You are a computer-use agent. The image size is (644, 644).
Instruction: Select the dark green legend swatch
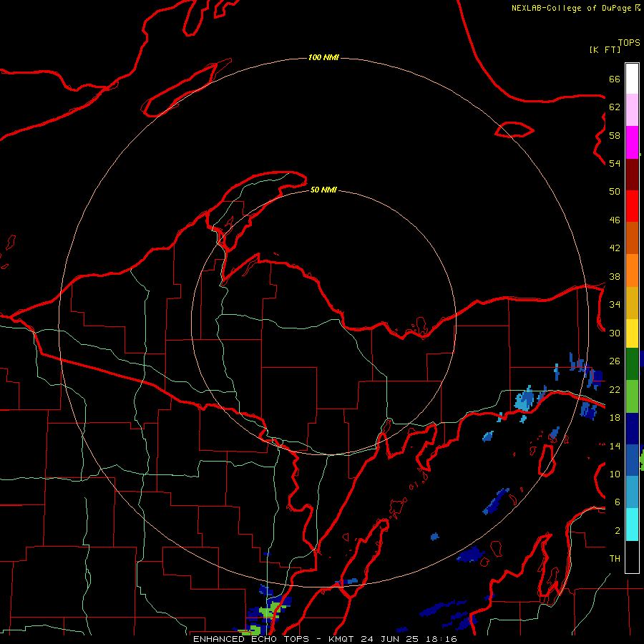click(x=632, y=364)
